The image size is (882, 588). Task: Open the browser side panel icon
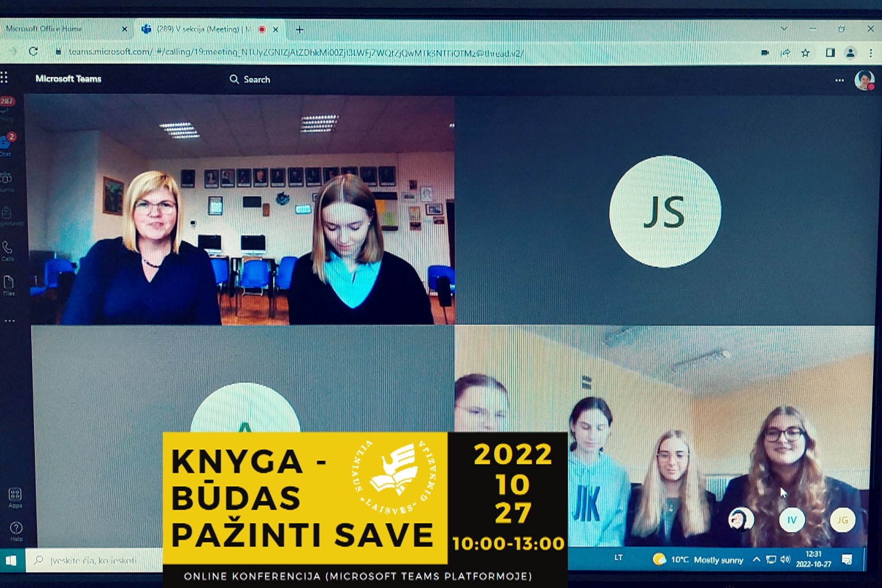click(830, 52)
